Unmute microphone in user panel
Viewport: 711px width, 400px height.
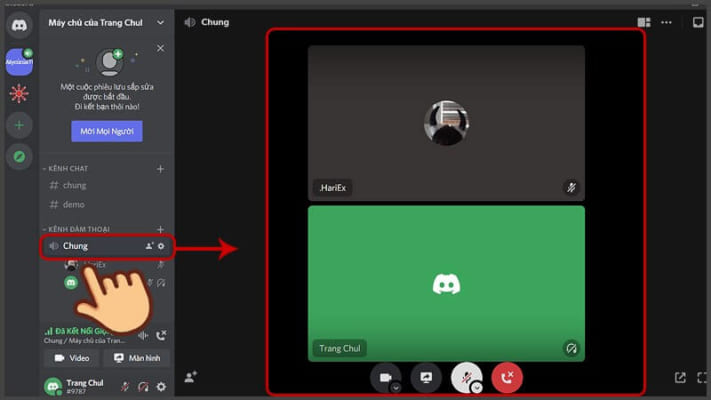[x=125, y=386]
